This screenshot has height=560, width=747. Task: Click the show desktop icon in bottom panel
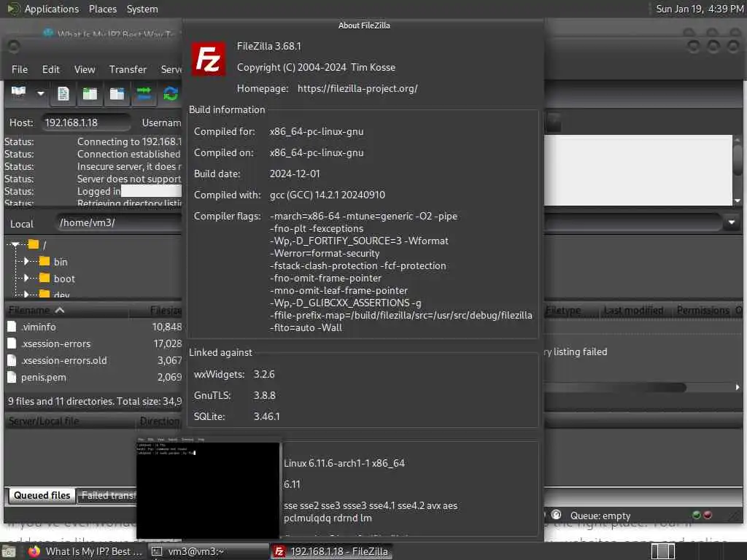click(9, 551)
